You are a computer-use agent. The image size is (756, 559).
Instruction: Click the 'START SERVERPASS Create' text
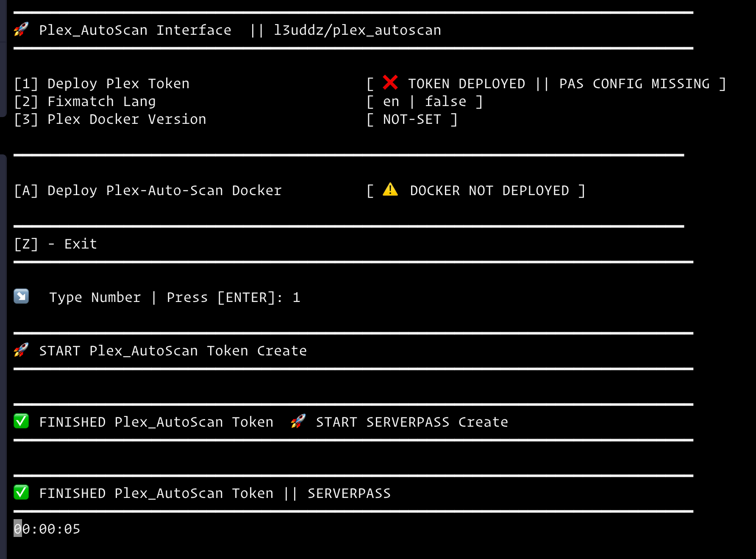412,422
